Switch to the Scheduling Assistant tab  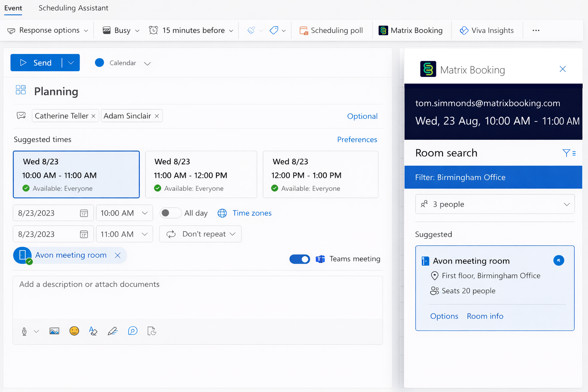point(73,8)
